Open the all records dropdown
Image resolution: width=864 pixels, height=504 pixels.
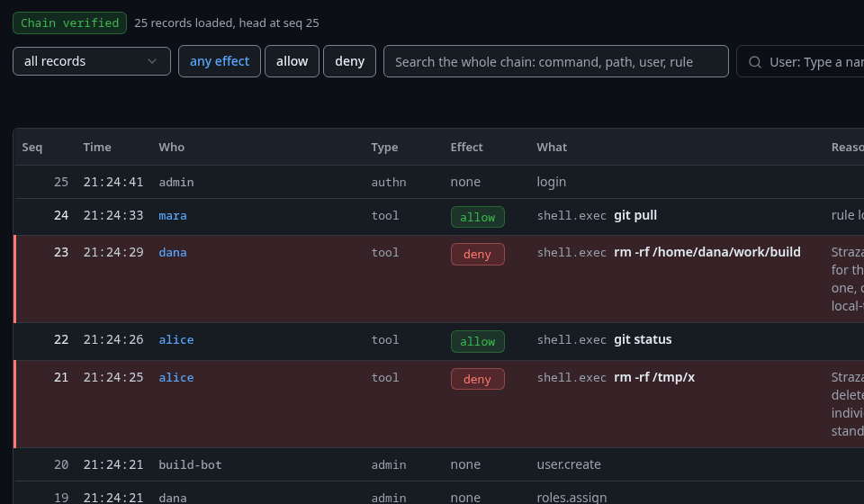pos(92,61)
